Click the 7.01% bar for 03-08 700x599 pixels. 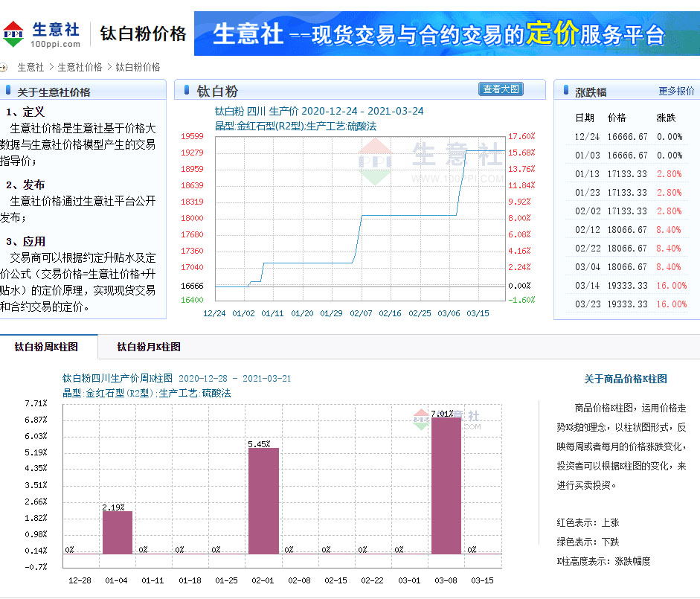click(x=446, y=486)
